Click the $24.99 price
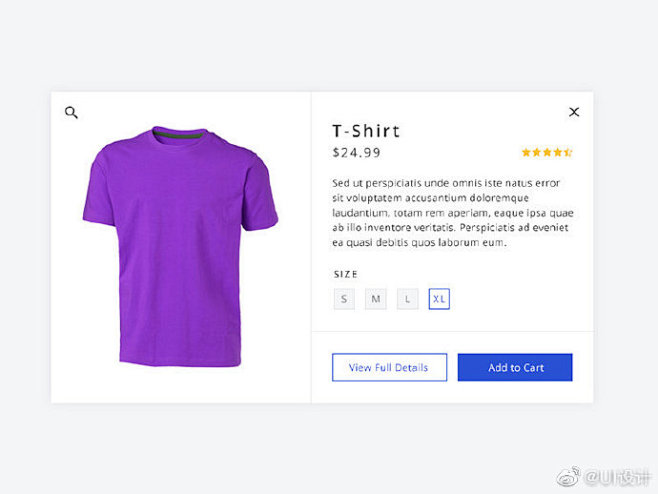 click(x=357, y=153)
